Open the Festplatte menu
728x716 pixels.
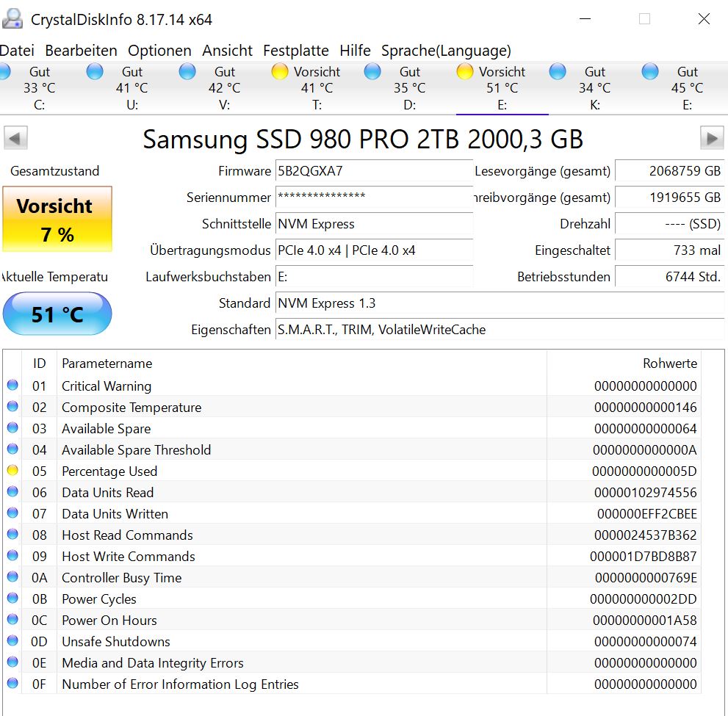(x=296, y=50)
